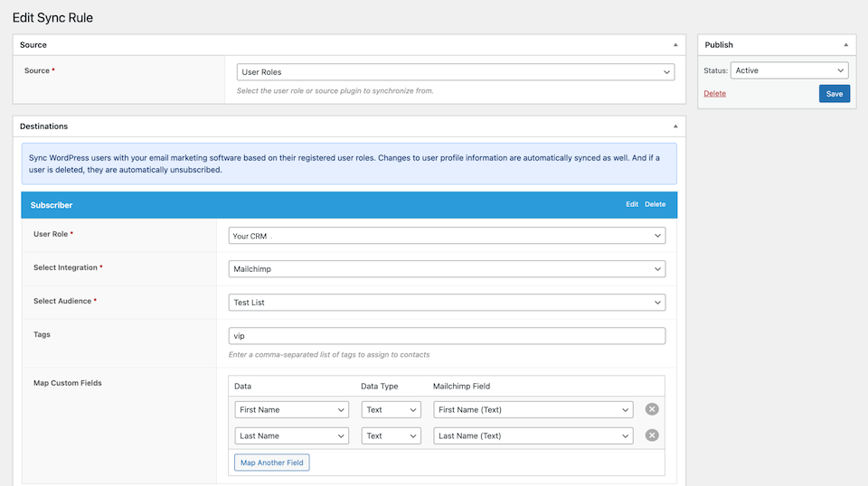The width and height of the screenshot is (868, 486).
Task: Collapse the Source panel
Action: [675, 45]
